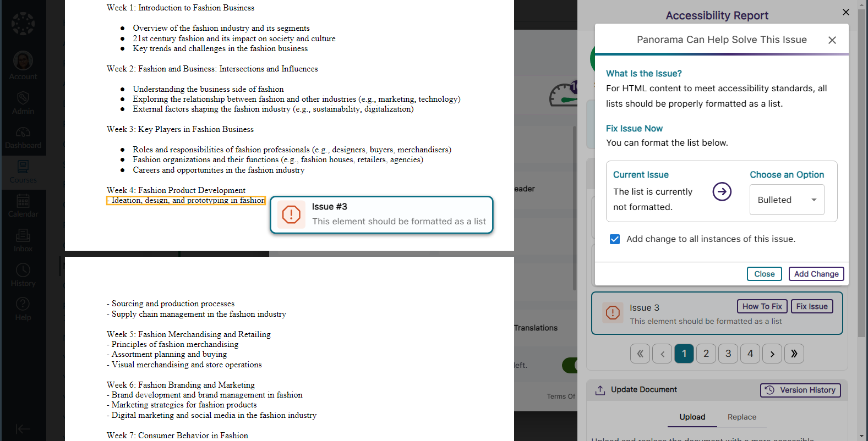868x441 pixels.
Task: Open the Bulleted list format dropdown
Action: coord(787,200)
